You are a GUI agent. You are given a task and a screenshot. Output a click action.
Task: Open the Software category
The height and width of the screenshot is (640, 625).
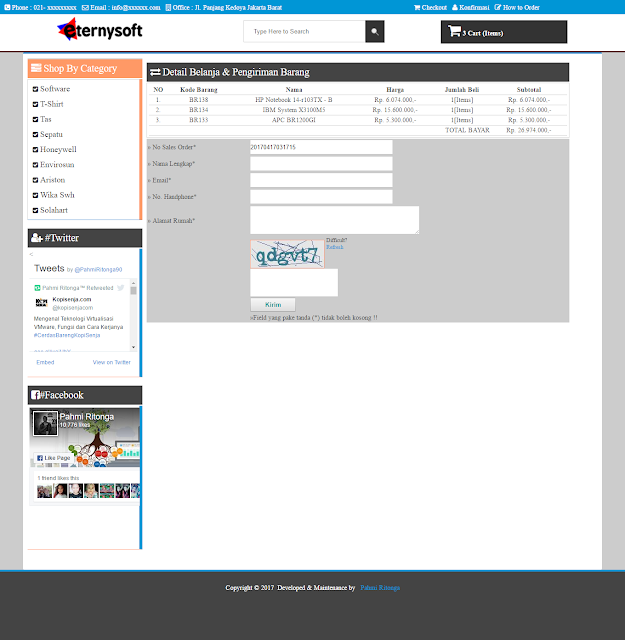tap(55, 89)
